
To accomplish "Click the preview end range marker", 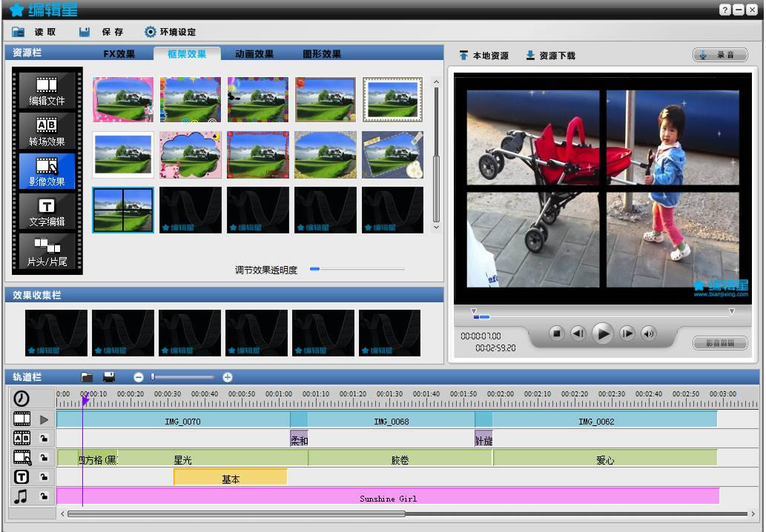I will click(732, 311).
